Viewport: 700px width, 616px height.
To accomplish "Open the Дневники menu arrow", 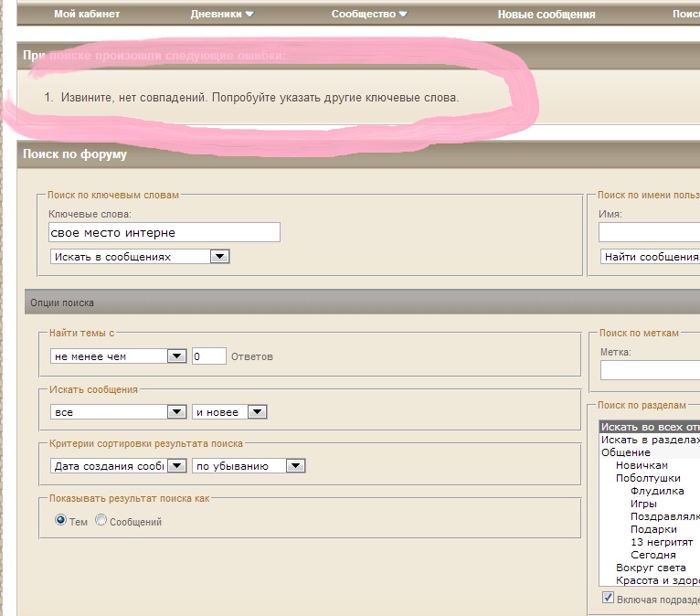I will tap(249, 15).
